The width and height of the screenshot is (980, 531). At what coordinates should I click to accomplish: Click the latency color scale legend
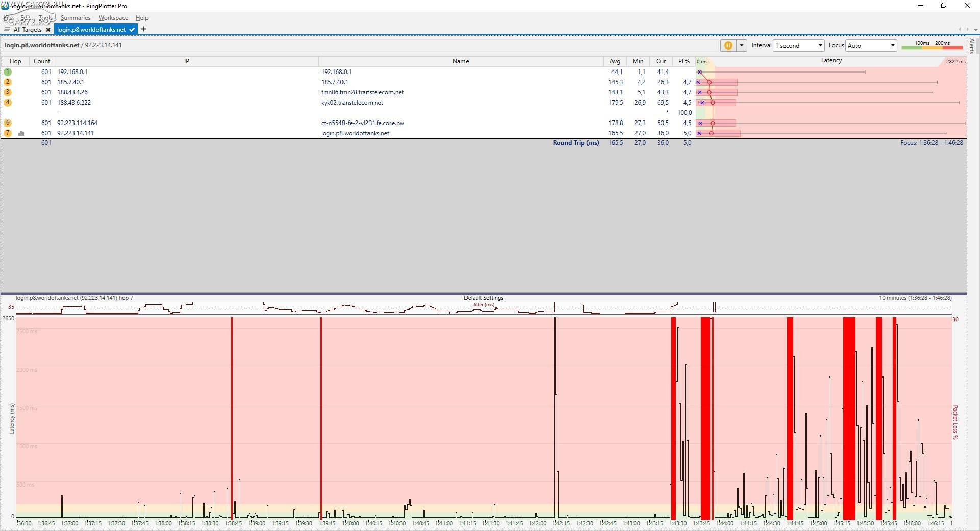(x=932, y=45)
